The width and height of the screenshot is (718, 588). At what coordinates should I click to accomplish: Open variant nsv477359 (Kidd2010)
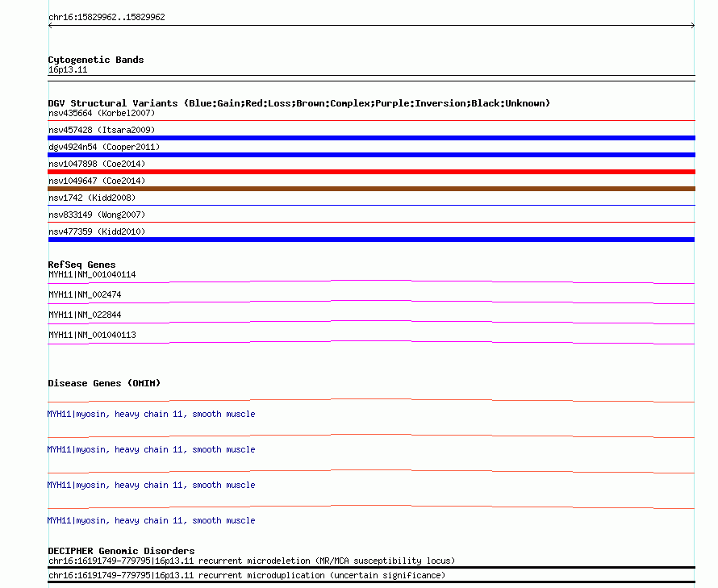[x=97, y=231]
